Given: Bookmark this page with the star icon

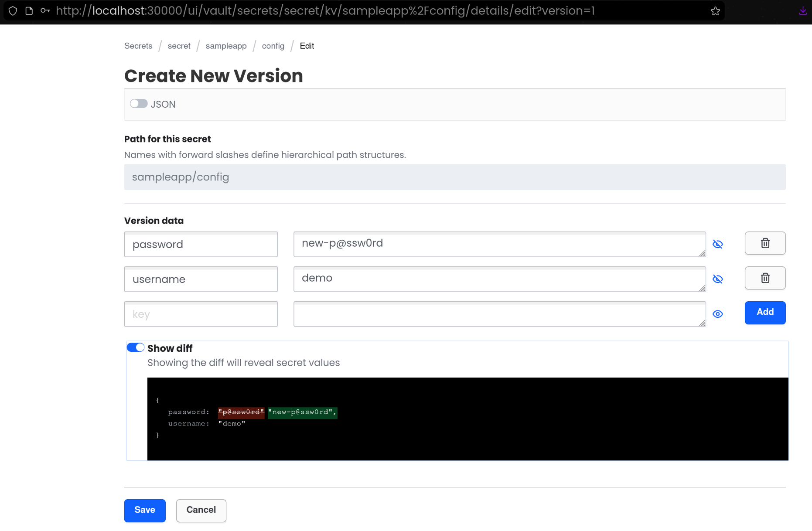Looking at the screenshot, I should pyautogui.click(x=715, y=11).
